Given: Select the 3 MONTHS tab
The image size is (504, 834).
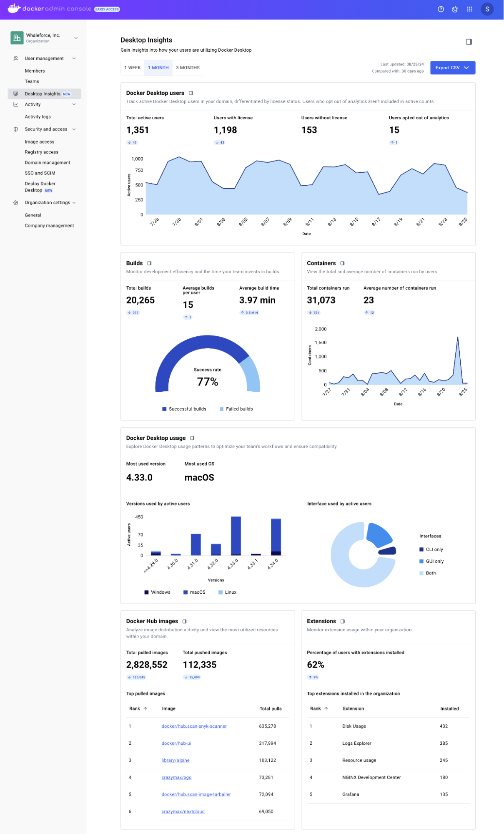Looking at the screenshot, I should click(188, 68).
